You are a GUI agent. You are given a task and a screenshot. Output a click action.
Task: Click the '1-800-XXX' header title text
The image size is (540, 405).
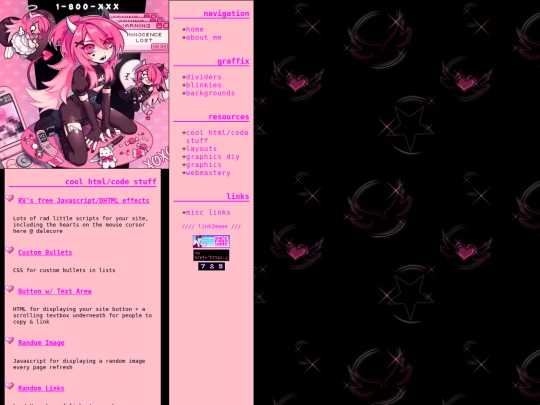point(87,7)
